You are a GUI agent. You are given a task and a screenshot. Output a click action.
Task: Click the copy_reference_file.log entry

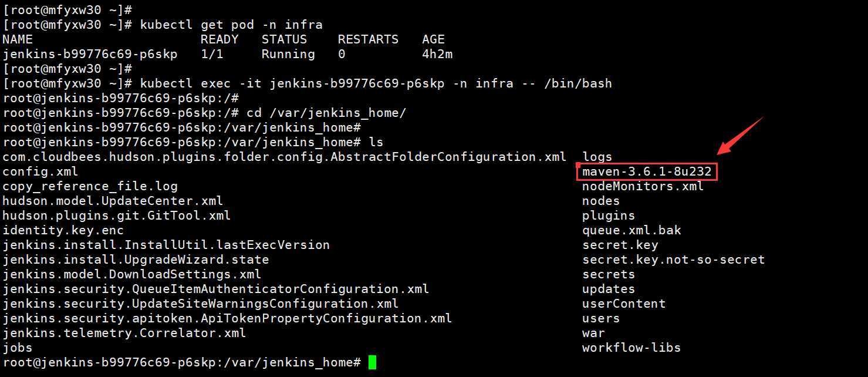point(90,186)
